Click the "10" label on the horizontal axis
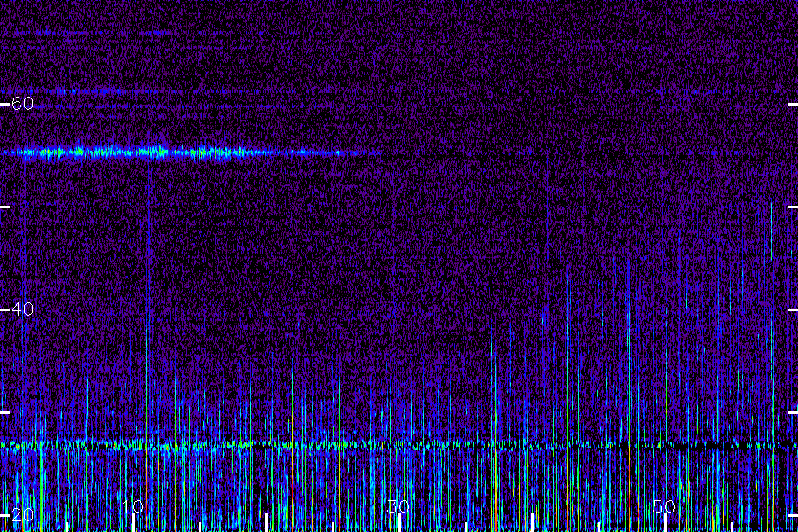This screenshot has width=798, height=532. point(133,506)
